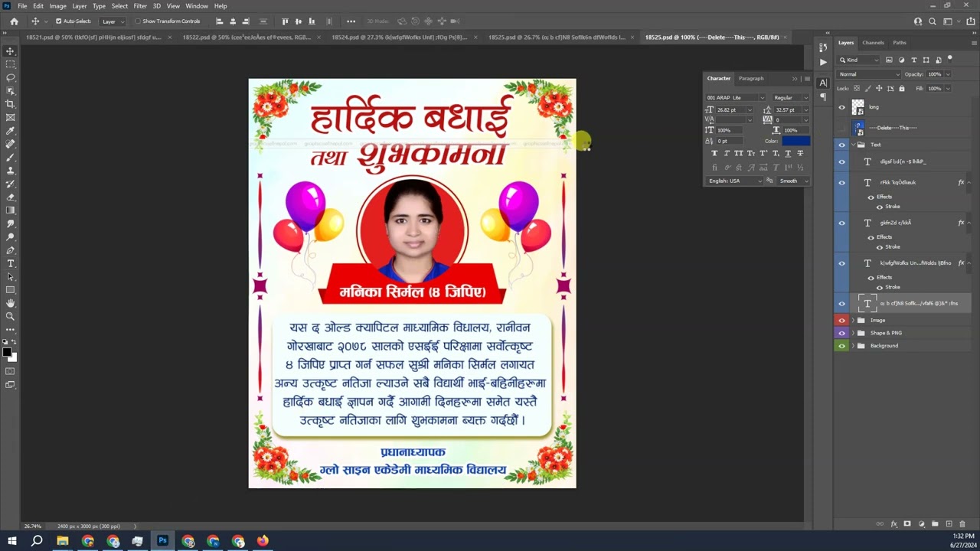980x551 pixels.
Task: Open the text Color swatch in Character panel
Action: (x=795, y=141)
